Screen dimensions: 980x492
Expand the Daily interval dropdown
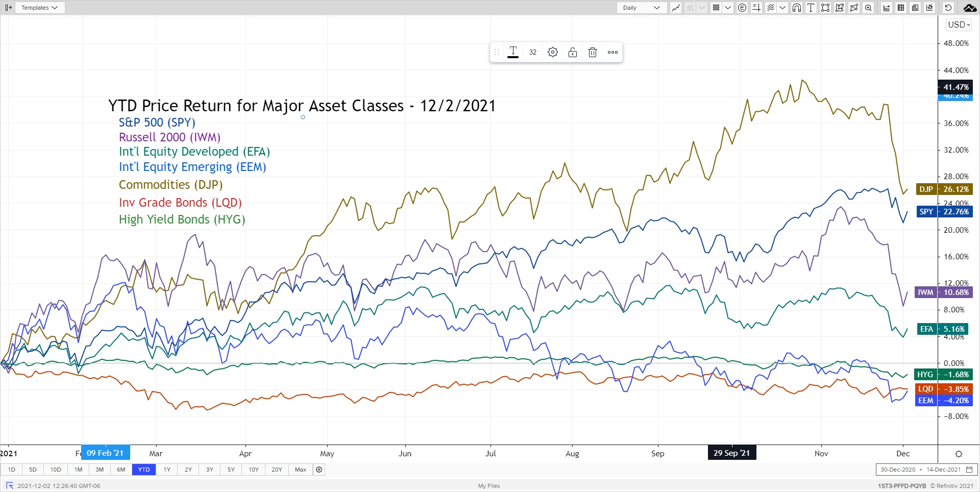coord(642,8)
